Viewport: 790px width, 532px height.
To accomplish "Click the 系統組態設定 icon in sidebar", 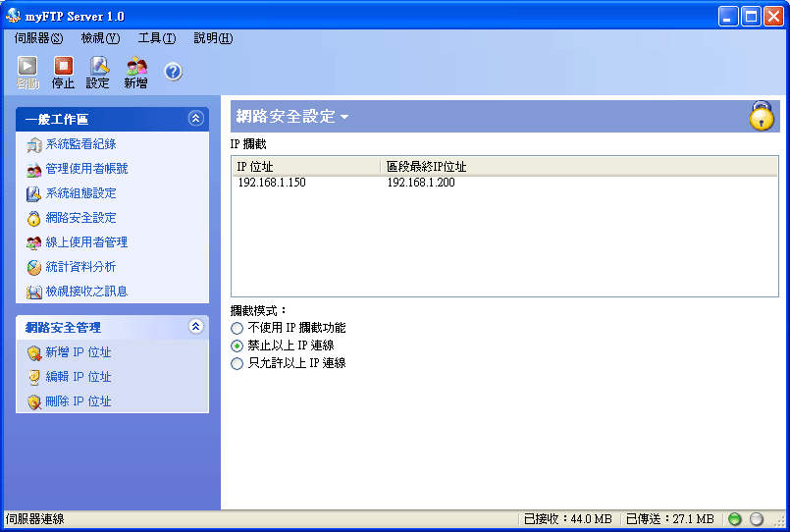I will tap(34, 194).
